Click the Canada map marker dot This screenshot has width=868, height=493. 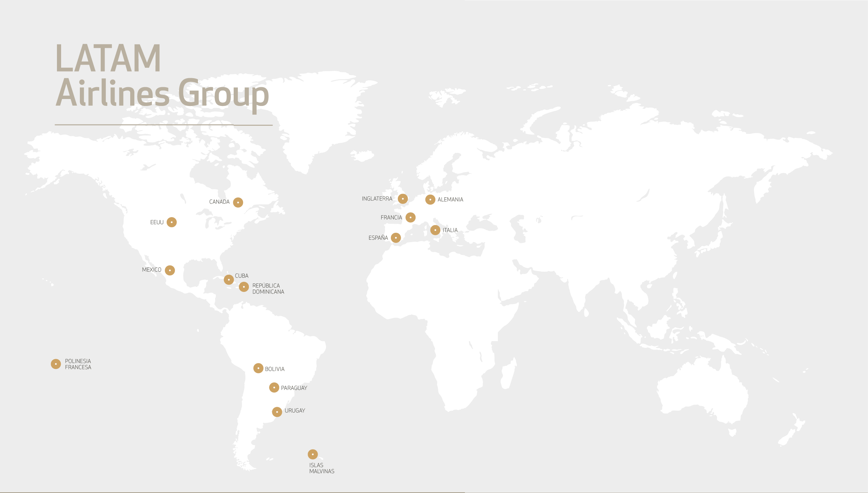click(x=238, y=202)
